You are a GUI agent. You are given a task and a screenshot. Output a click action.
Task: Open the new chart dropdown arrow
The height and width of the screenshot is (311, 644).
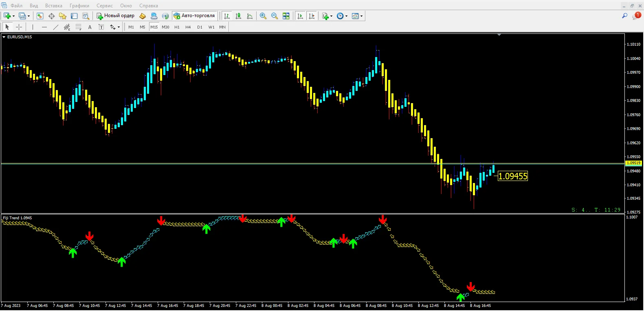(13, 16)
